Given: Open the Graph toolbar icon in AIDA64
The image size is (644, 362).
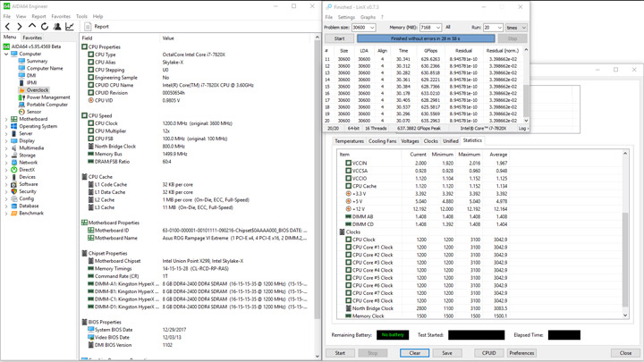Looking at the screenshot, I should coord(70,27).
